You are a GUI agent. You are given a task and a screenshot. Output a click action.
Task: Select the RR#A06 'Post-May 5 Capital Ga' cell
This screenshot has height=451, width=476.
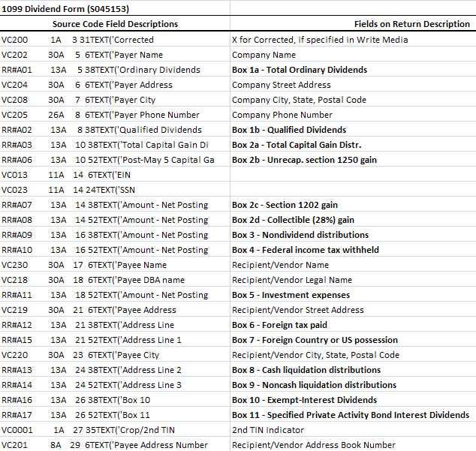[115, 160]
